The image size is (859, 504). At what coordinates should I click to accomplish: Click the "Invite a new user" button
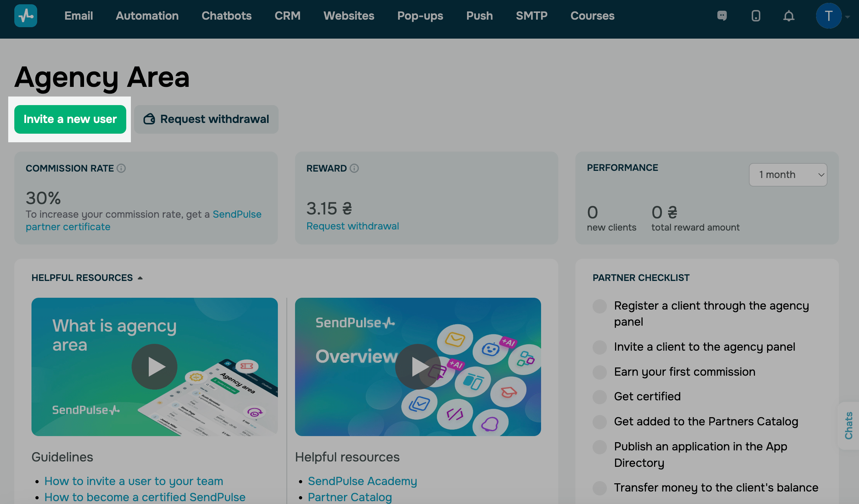70,119
